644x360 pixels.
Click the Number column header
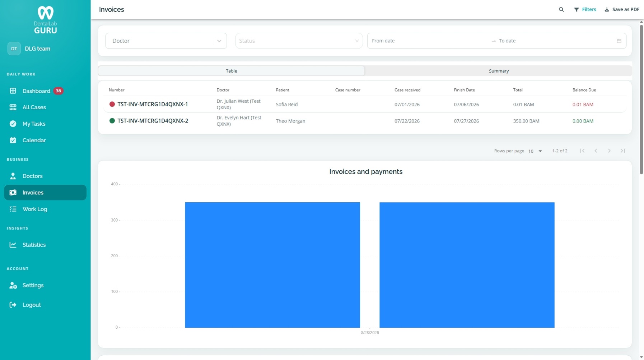(117, 90)
